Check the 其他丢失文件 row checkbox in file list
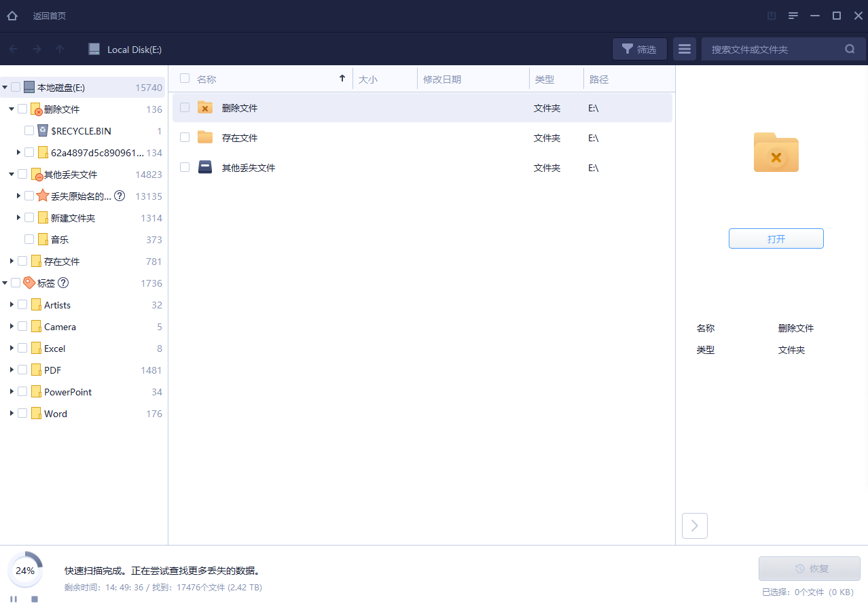The width and height of the screenshot is (868, 606). pos(185,167)
